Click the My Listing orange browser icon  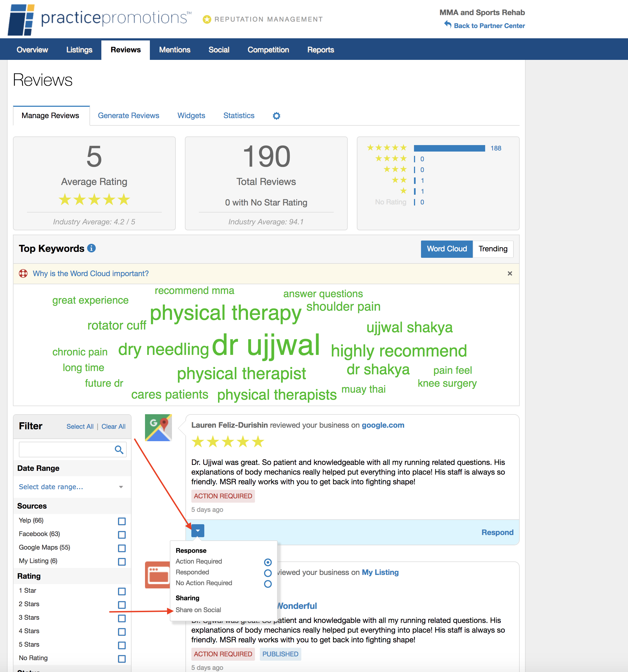(157, 575)
